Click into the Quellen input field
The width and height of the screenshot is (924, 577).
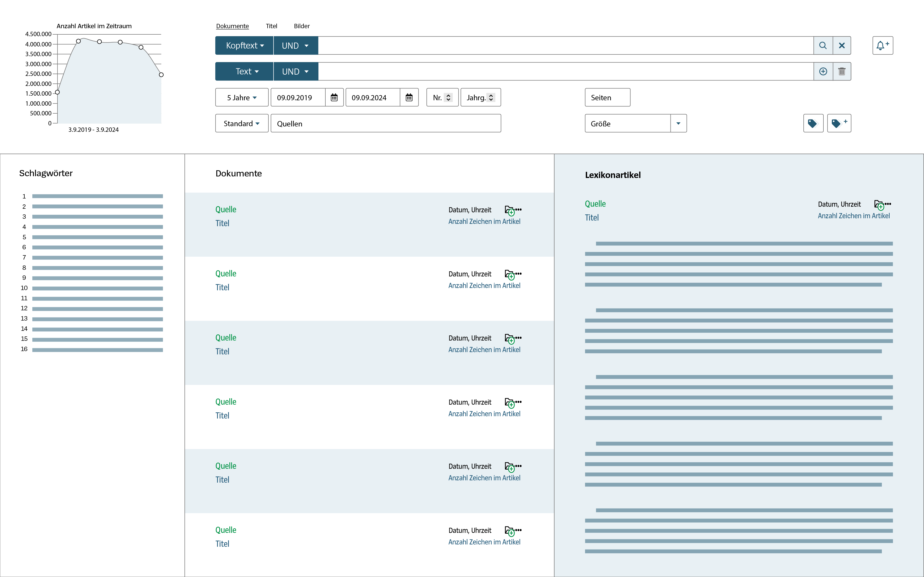(386, 123)
